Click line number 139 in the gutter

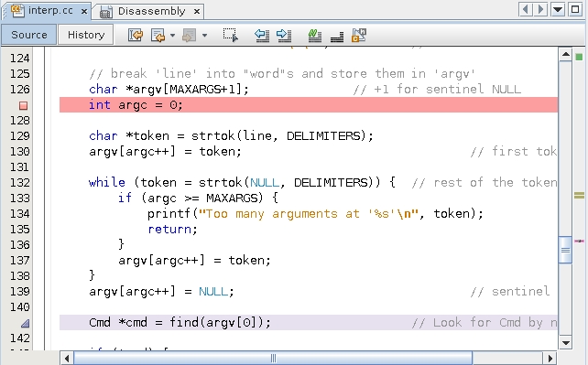19,291
